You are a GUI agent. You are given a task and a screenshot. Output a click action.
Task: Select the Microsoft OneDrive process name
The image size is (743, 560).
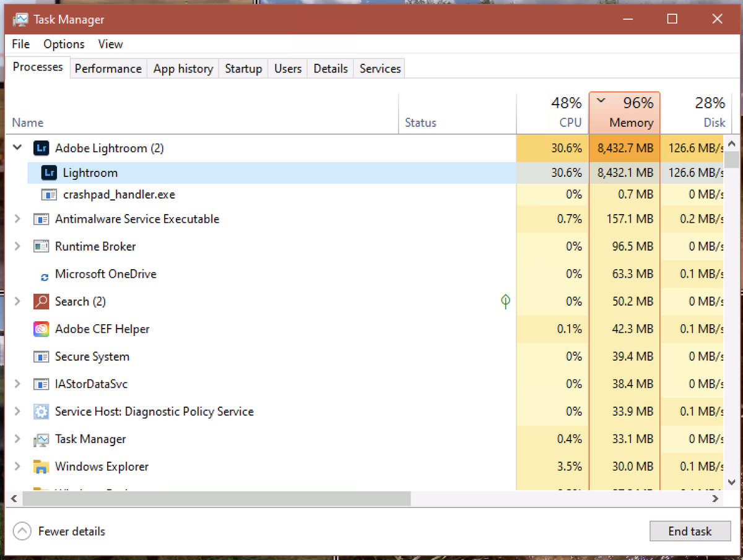coord(105,274)
